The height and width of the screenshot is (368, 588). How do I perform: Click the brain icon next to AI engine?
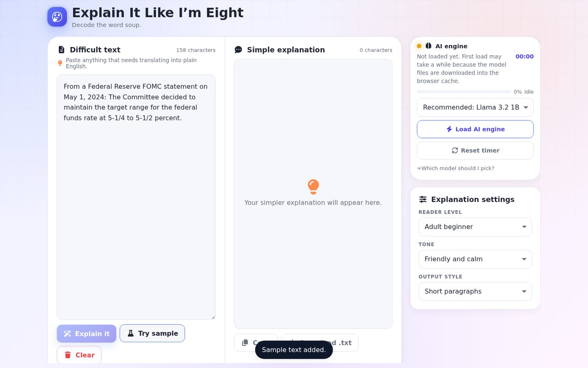tap(429, 46)
